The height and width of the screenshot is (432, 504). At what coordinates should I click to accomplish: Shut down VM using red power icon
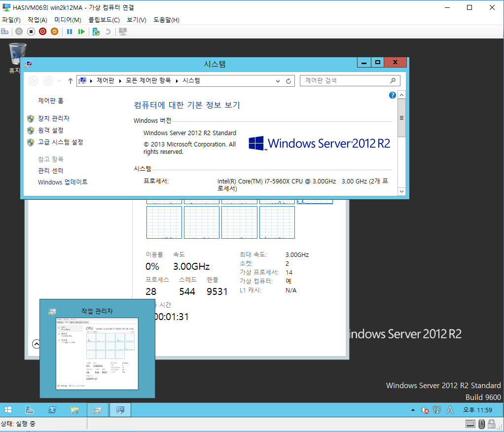tap(43, 32)
